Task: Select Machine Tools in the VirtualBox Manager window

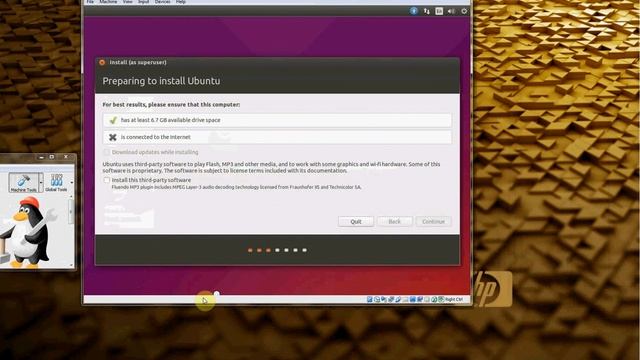Action: click(23, 182)
